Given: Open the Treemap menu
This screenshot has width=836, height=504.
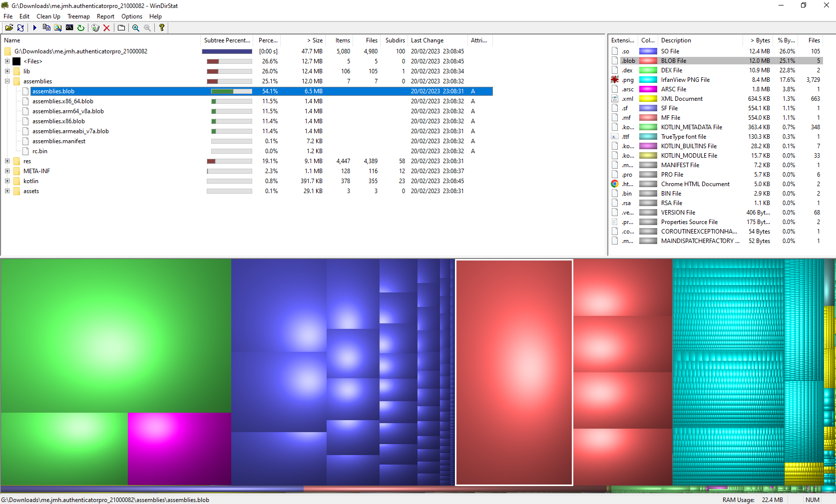Looking at the screenshot, I should coord(78,16).
